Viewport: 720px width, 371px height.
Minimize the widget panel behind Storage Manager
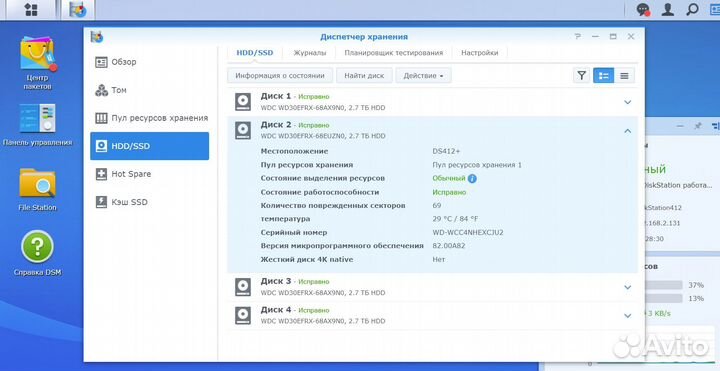(x=681, y=125)
